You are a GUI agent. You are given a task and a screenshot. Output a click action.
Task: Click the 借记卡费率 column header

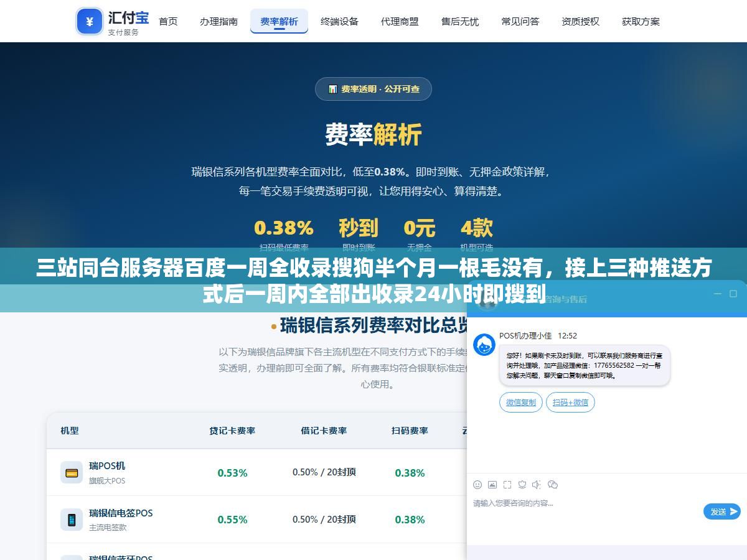[x=324, y=431]
